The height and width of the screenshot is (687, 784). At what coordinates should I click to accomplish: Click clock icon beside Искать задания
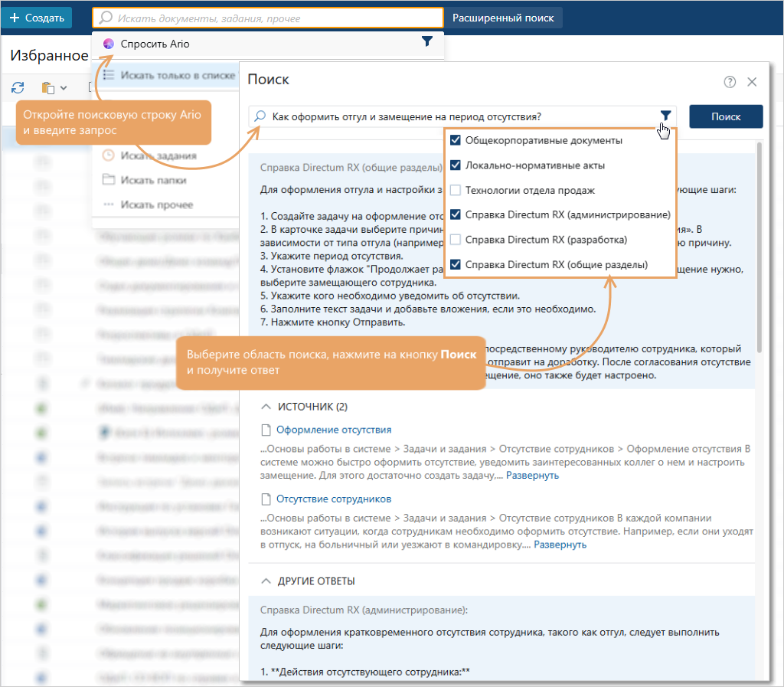point(109,155)
